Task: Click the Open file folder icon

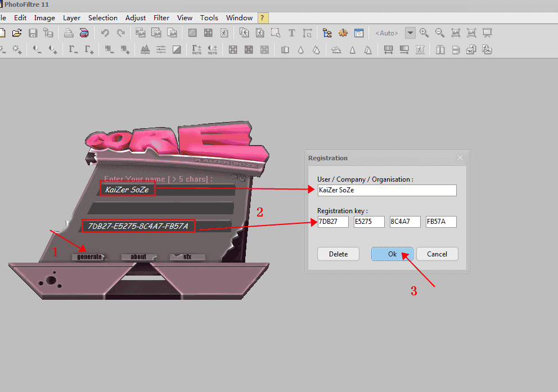Action: (17, 33)
